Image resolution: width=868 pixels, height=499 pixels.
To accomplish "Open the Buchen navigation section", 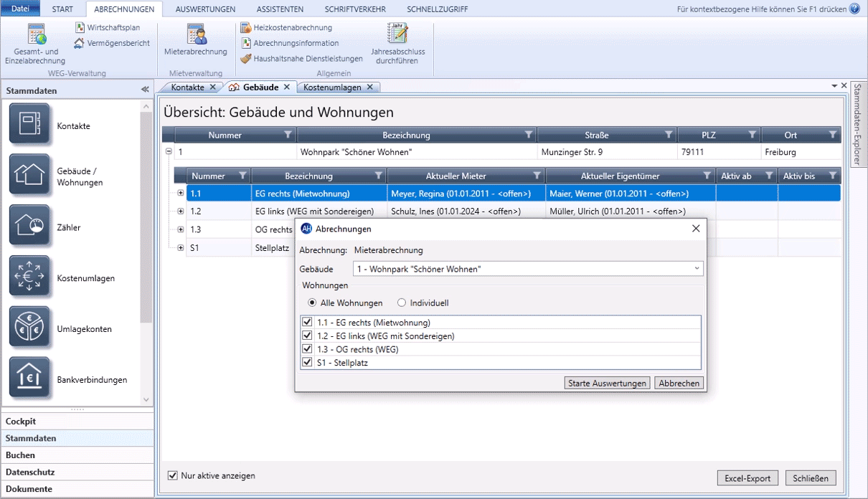I will tap(77, 455).
